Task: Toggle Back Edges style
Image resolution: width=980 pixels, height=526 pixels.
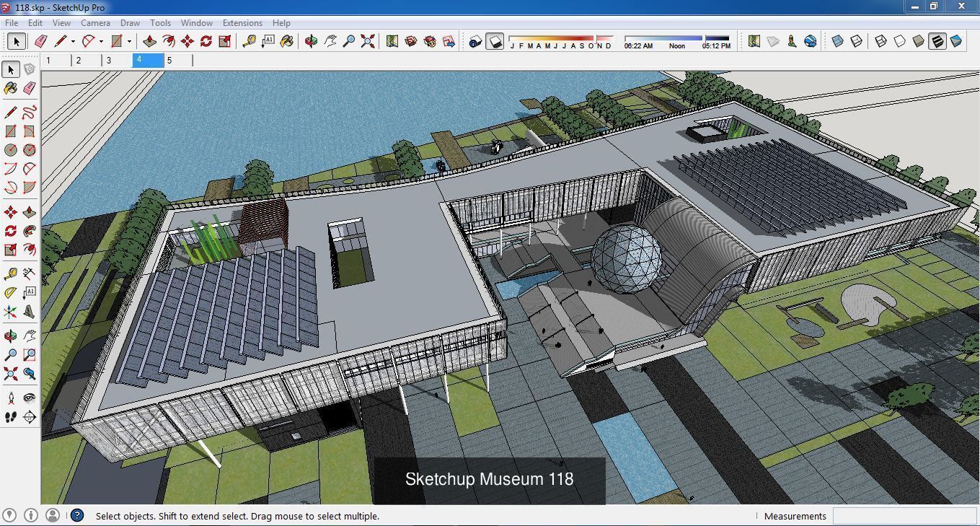Action: pyautogui.click(x=857, y=41)
